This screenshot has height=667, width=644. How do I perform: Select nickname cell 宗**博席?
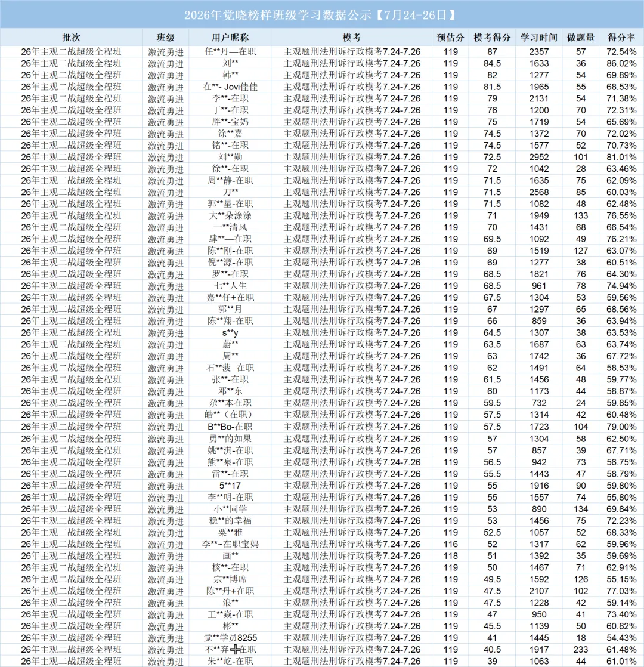tap(230, 579)
